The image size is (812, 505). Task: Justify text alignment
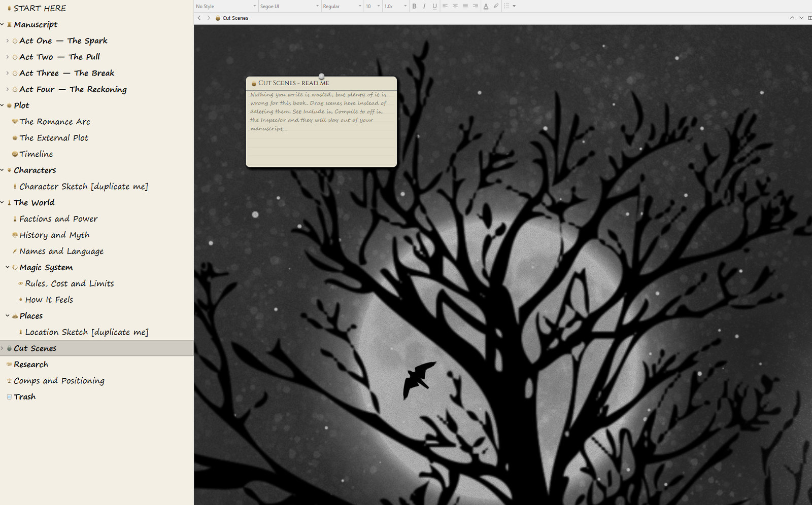(465, 6)
